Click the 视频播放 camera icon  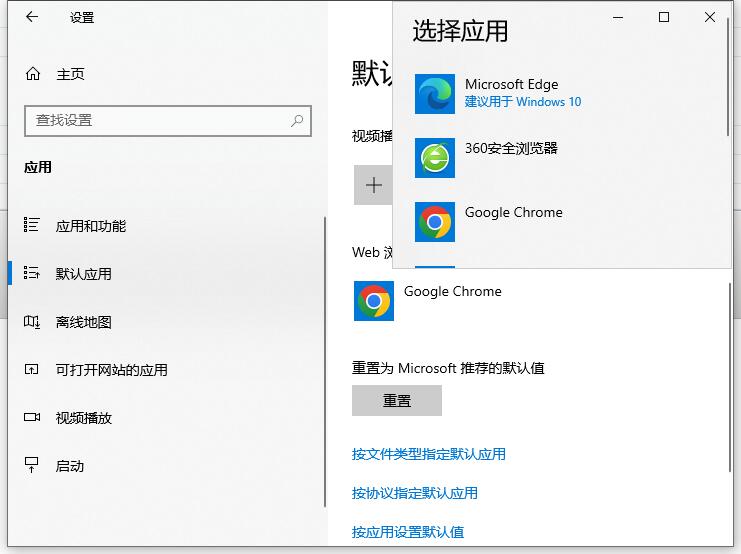pos(32,417)
